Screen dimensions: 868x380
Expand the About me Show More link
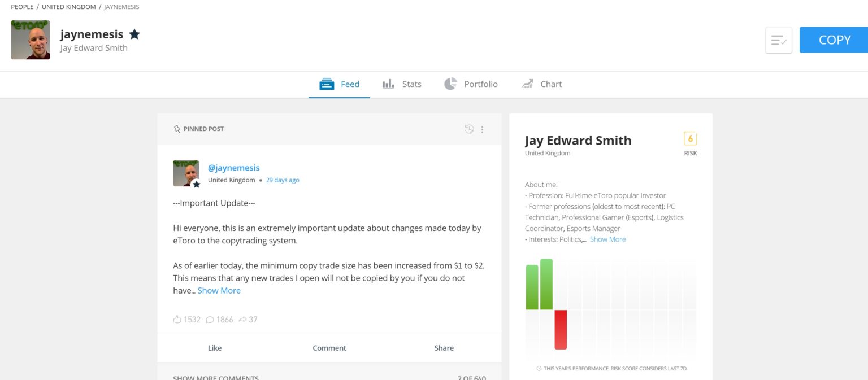pyautogui.click(x=607, y=239)
